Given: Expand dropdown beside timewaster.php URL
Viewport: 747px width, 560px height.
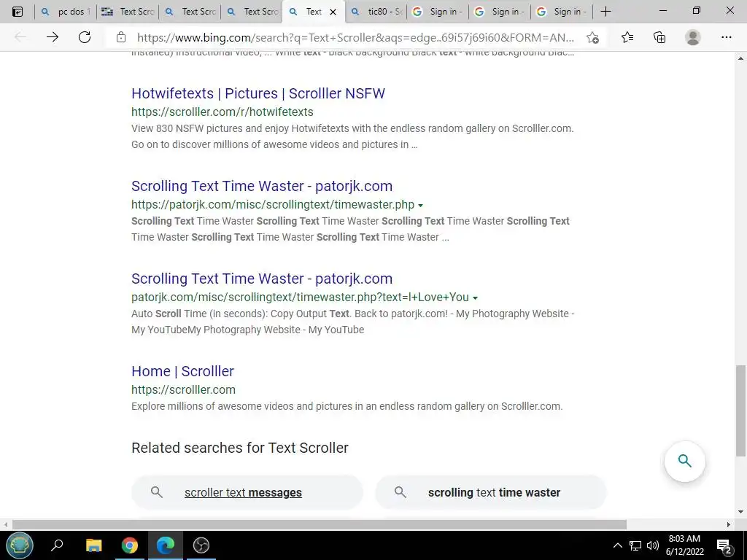Looking at the screenshot, I should [x=420, y=206].
